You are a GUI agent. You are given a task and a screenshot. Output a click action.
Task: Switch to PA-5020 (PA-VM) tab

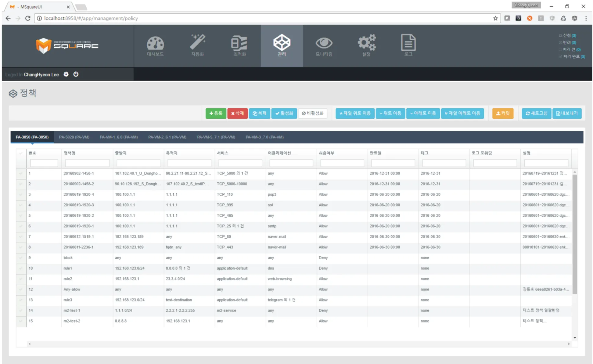click(x=74, y=137)
